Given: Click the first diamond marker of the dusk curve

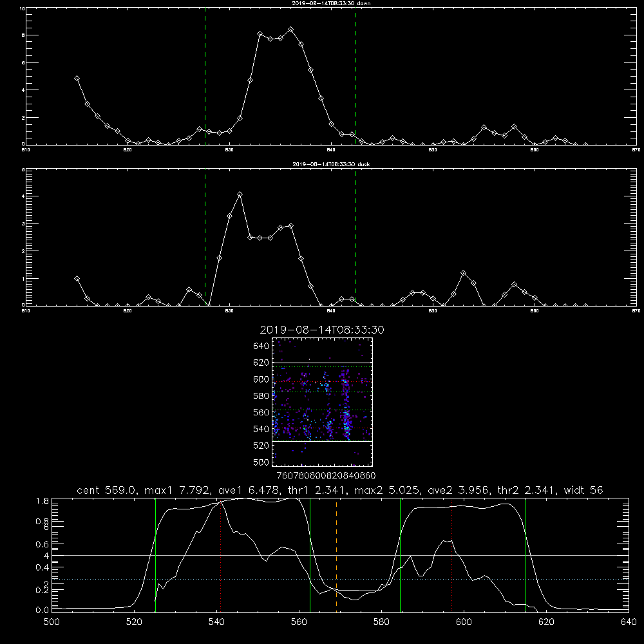Looking at the screenshot, I should pos(77,278).
